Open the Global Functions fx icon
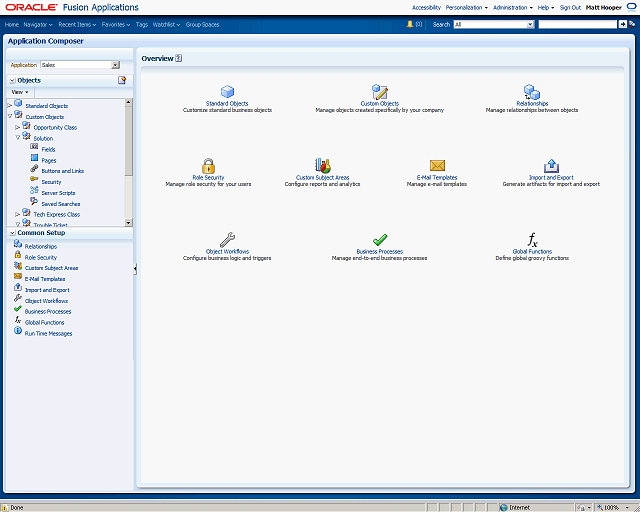Screen dimensions: 640x512 [x=532, y=240]
